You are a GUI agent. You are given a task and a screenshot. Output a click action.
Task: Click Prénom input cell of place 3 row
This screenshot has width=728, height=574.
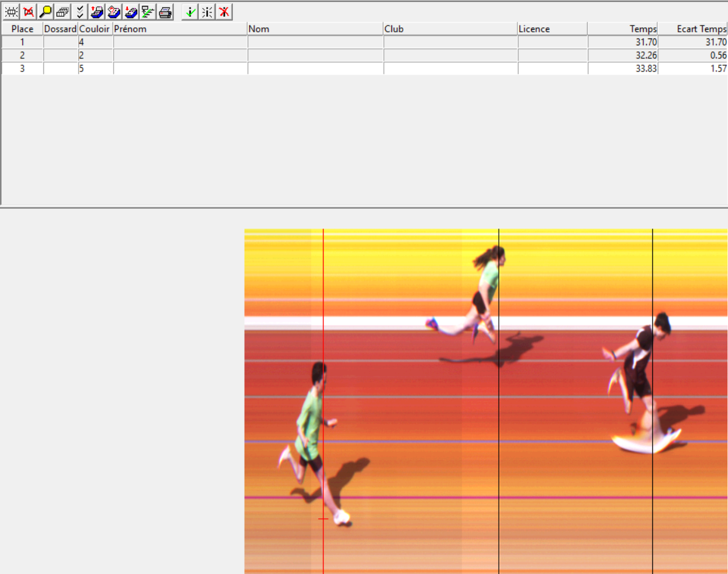(x=180, y=69)
